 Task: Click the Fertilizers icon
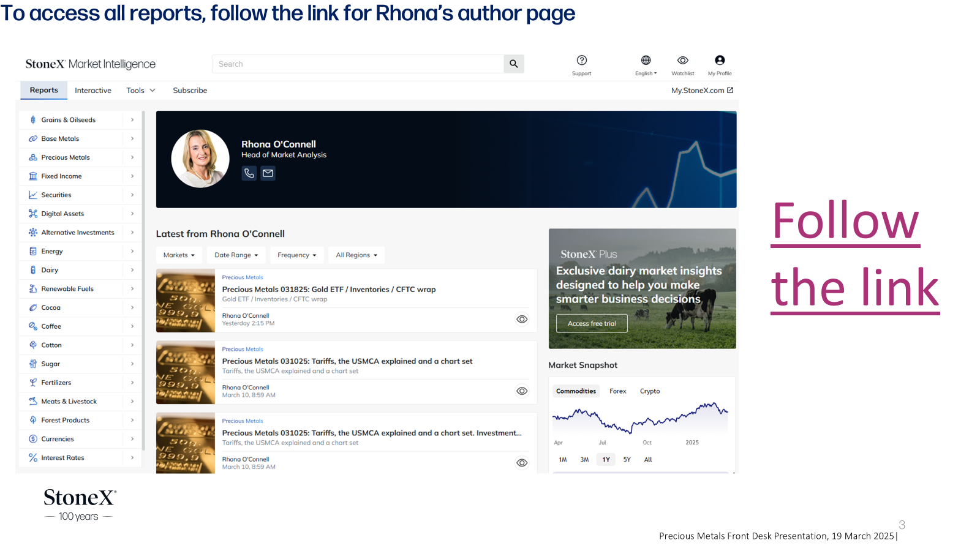(x=33, y=383)
